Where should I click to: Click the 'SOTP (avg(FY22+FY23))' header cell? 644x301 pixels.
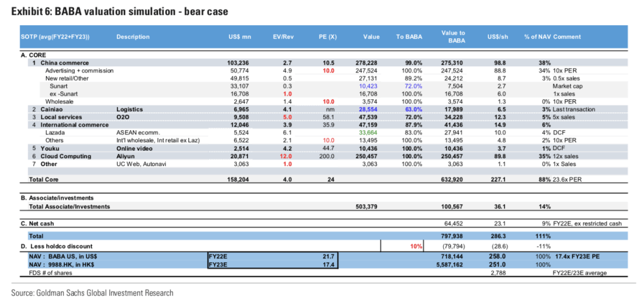(x=54, y=37)
